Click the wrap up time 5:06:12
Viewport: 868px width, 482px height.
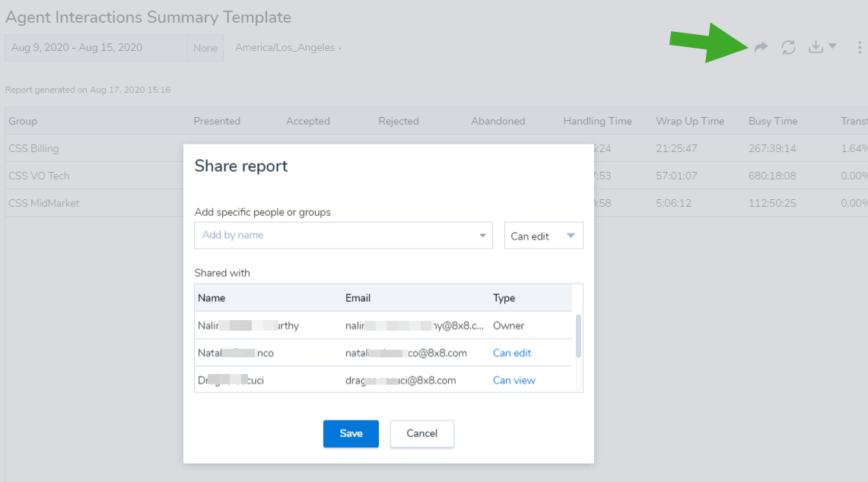coord(673,203)
